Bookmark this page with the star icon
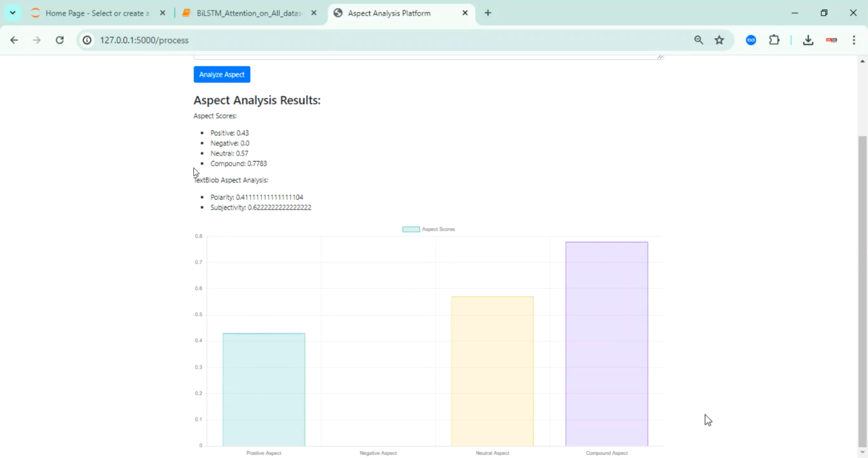Image resolution: width=868 pixels, height=458 pixels. pos(719,40)
